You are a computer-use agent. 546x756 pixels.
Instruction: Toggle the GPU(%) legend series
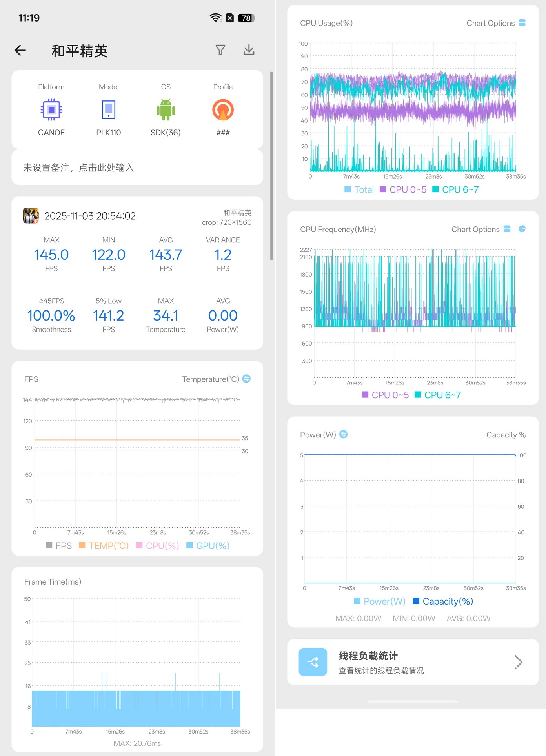(x=208, y=546)
